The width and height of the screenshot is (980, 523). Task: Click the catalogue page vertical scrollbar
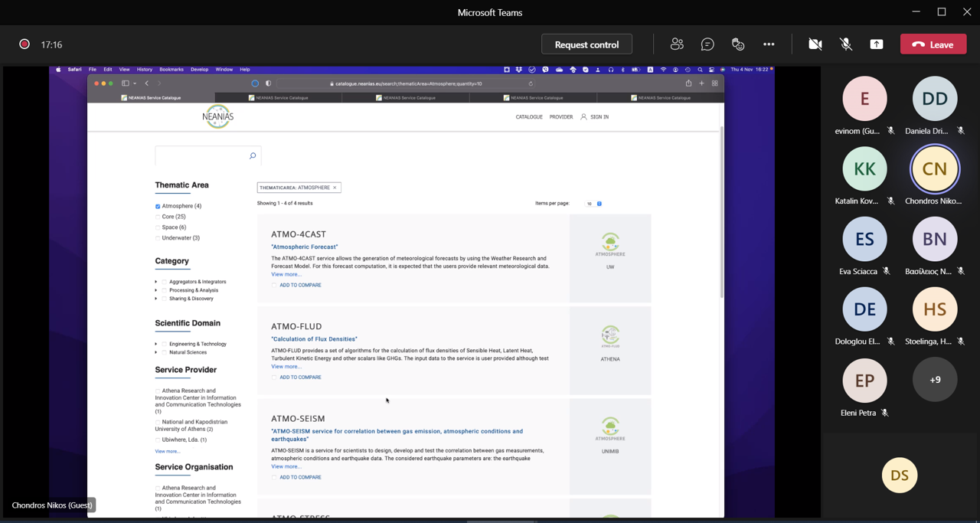point(721,212)
